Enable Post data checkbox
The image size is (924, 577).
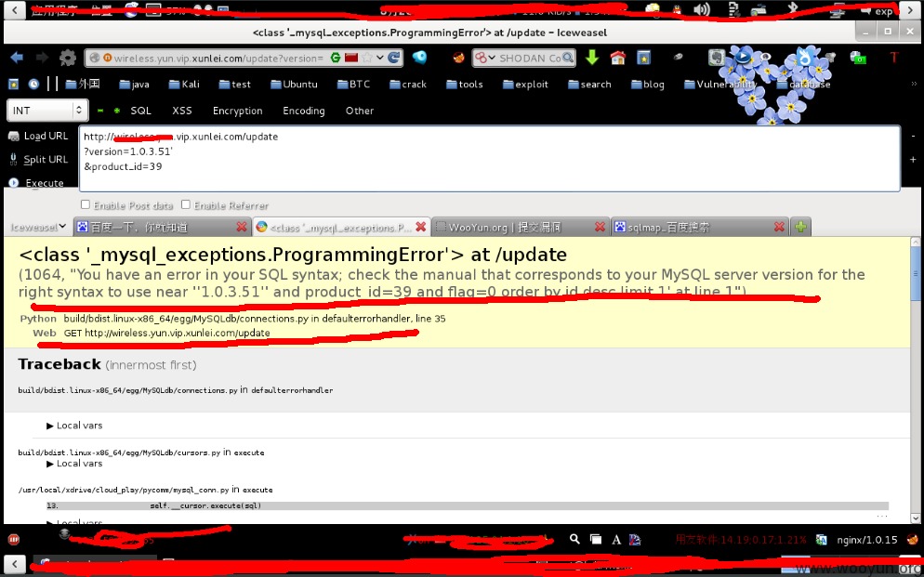(86, 205)
